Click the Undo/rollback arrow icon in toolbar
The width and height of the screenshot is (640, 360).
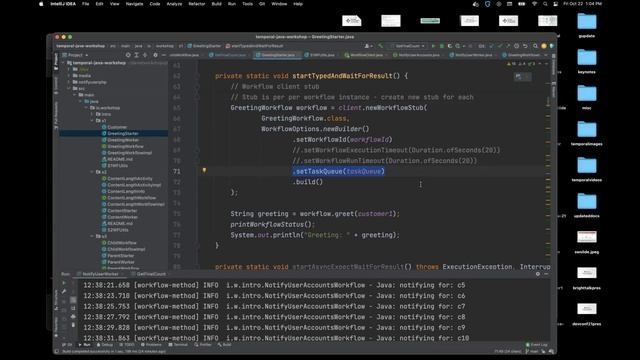click(x=526, y=46)
